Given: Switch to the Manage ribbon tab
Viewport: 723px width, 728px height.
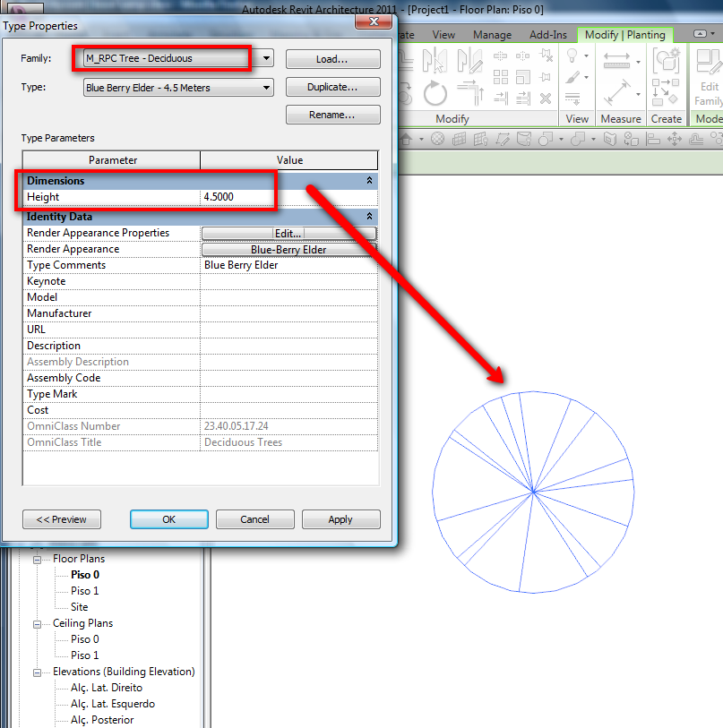Looking at the screenshot, I should (492, 35).
